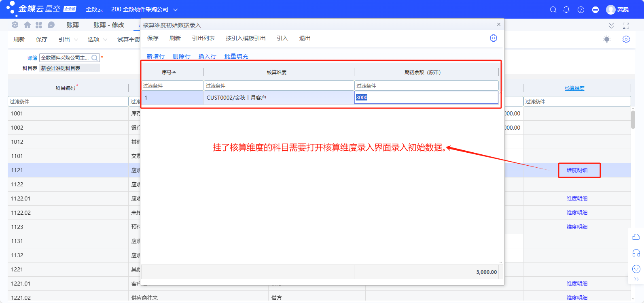Switch to the 账簿 - 修改 tab

pyautogui.click(x=109, y=25)
